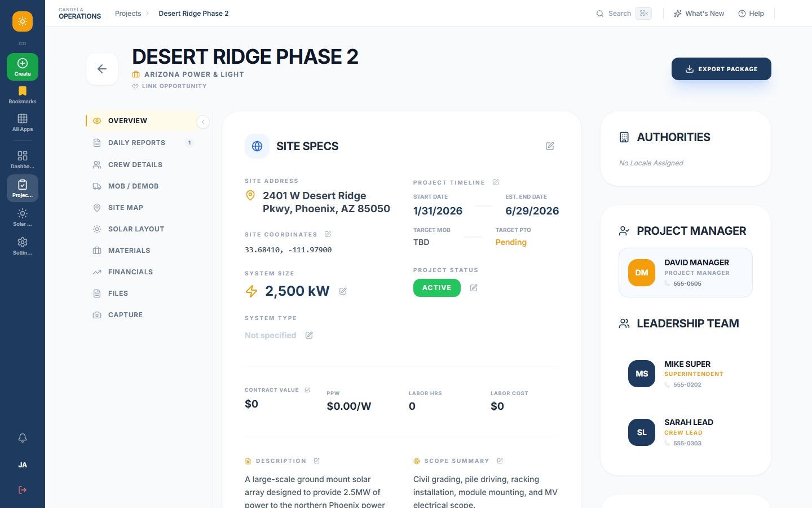
Task: Open David Manager's card
Action: 686,273
